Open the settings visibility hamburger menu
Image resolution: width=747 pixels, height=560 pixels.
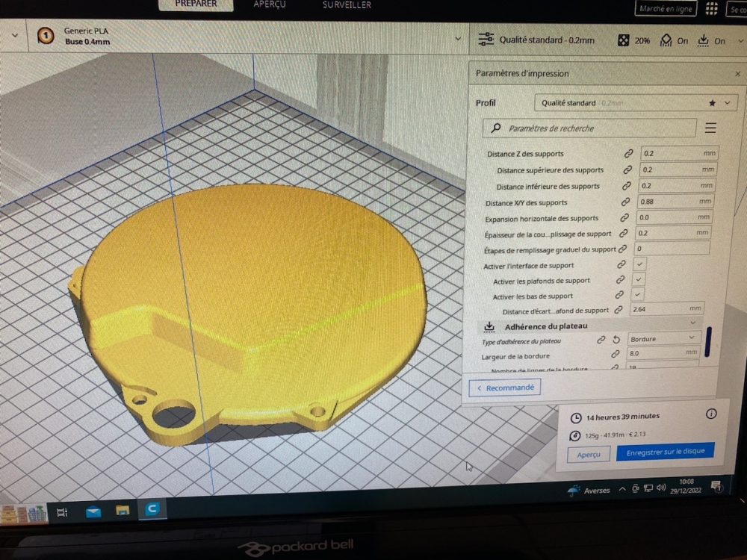pyautogui.click(x=710, y=128)
